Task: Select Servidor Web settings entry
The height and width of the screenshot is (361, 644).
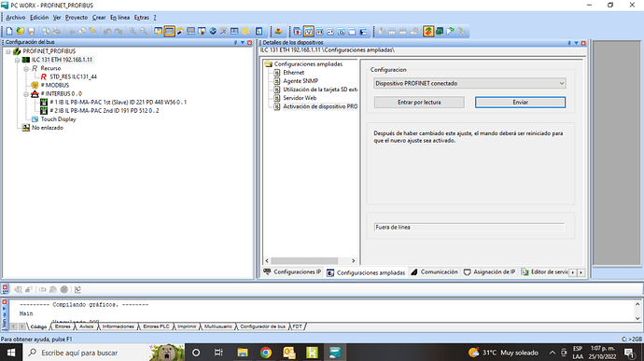Action: click(300, 98)
